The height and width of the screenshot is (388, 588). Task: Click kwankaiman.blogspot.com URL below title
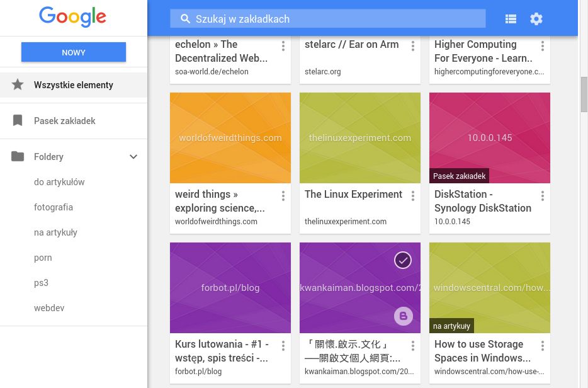(x=359, y=372)
